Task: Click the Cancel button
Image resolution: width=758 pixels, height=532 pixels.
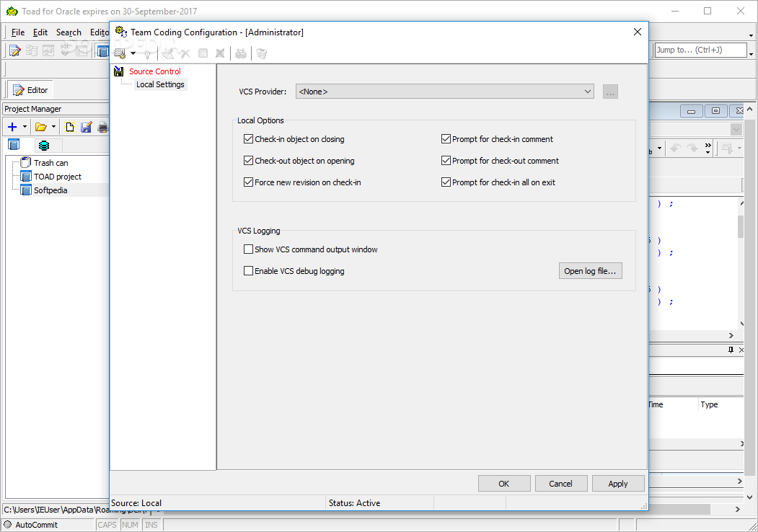Action: 561,484
